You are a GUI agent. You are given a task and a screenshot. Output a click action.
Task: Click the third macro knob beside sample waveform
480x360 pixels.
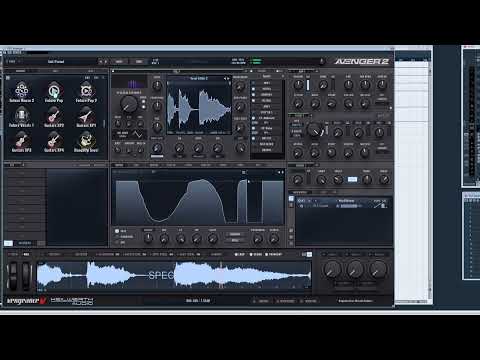point(377,269)
